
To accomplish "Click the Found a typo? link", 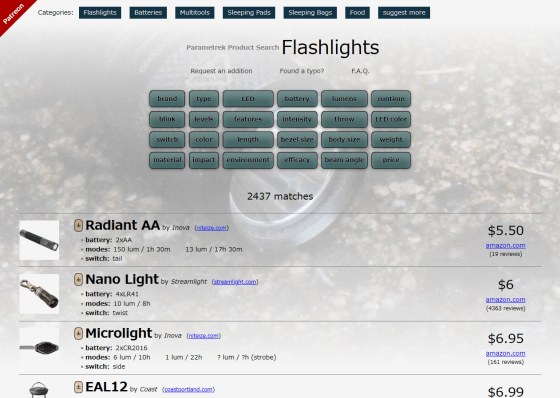I will point(302,71).
